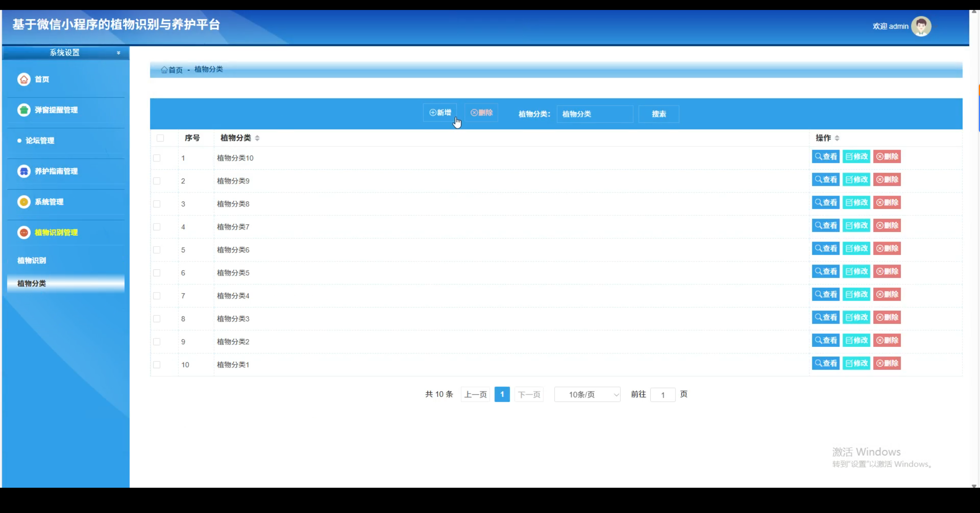The height and width of the screenshot is (513, 980).
Task: Click the blue 养护指南管理 sidebar icon
Action: (x=24, y=171)
